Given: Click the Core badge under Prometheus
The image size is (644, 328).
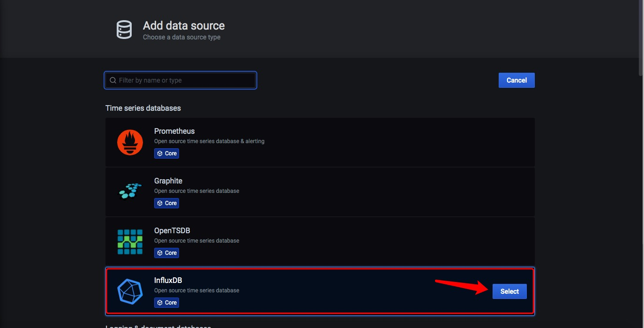Looking at the screenshot, I should point(166,153).
